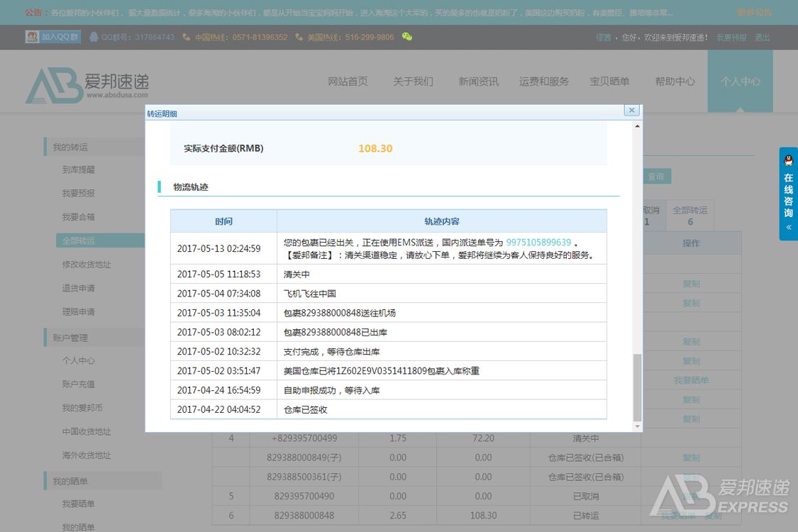The height and width of the screenshot is (532, 798).
Task: Click the QQ penguin icon beside QQ群号
Action: (x=94, y=37)
